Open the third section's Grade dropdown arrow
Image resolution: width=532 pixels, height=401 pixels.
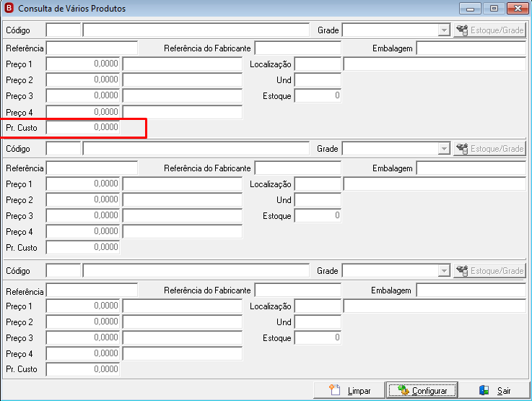[x=444, y=271]
